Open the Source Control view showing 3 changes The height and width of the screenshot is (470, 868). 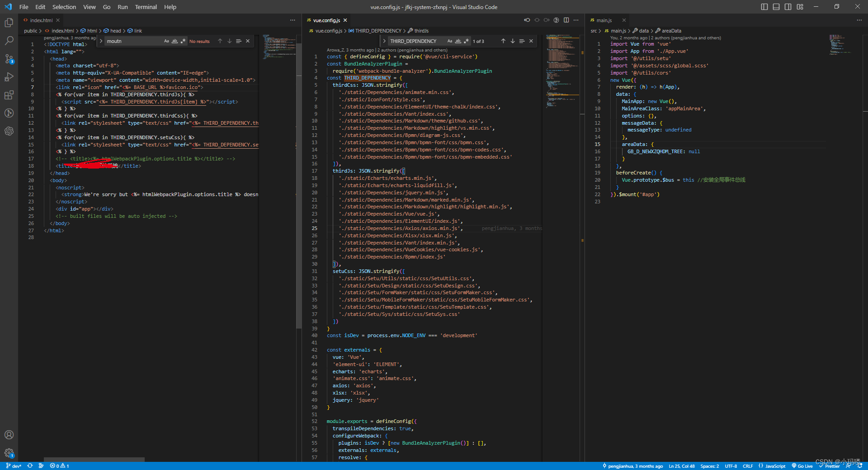pyautogui.click(x=9, y=59)
